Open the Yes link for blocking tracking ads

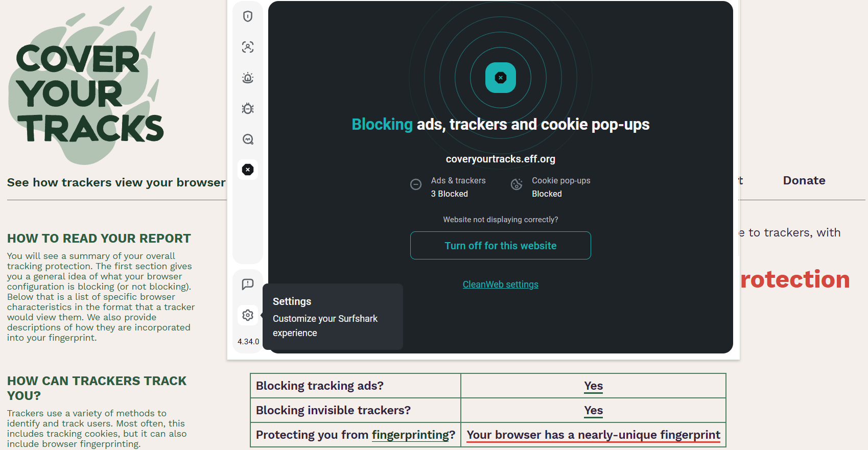click(593, 386)
